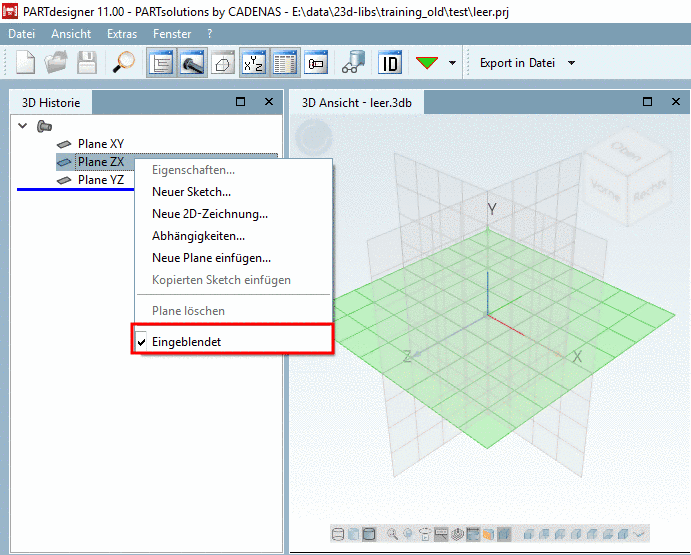Click the ID toolbar icon
Screen dimensions: 691x555
tap(390, 63)
